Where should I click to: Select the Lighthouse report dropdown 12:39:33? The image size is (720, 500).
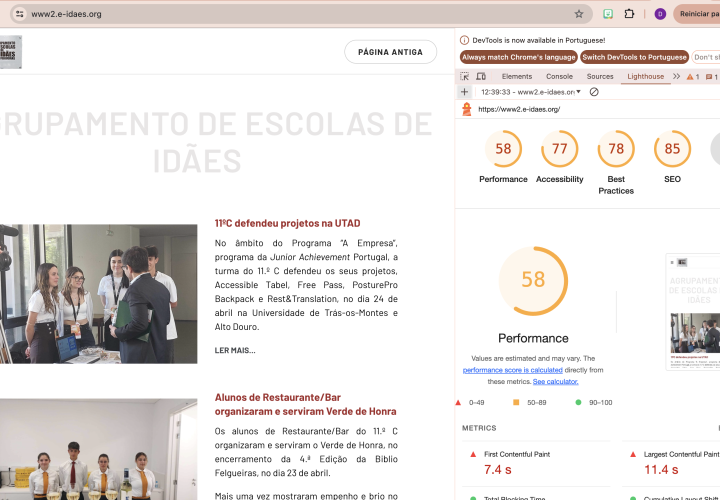pyautogui.click(x=531, y=92)
